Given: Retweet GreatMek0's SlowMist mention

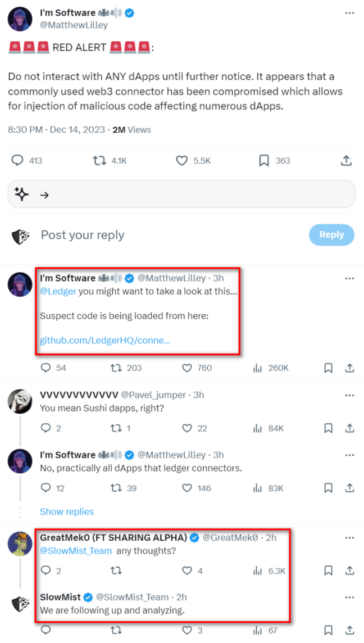Looking at the screenshot, I should (x=116, y=570).
